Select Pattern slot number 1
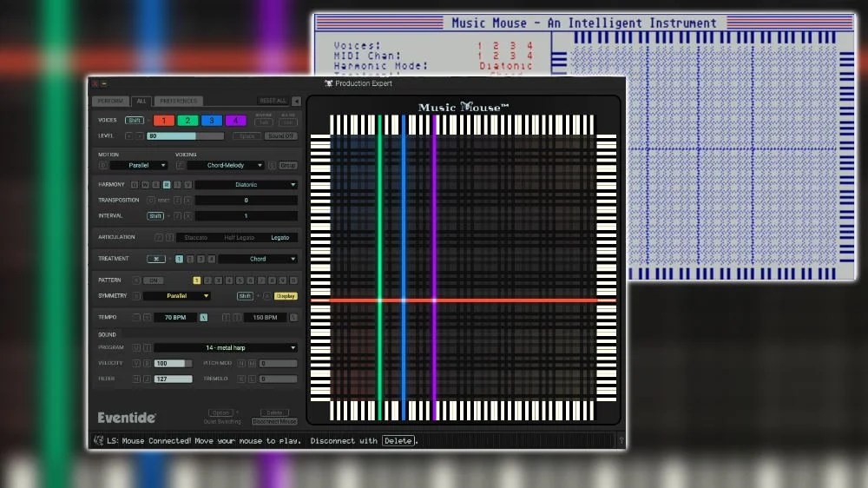The width and height of the screenshot is (868, 488). tap(197, 280)
